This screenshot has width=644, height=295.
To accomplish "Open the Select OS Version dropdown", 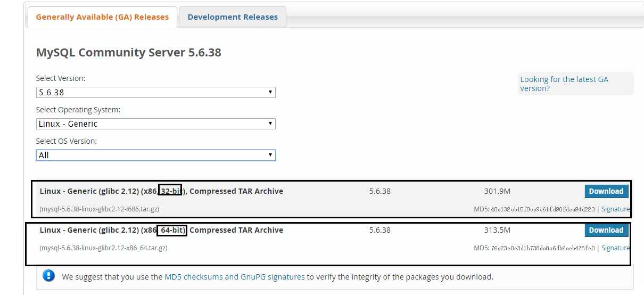I will pos(155,155).
